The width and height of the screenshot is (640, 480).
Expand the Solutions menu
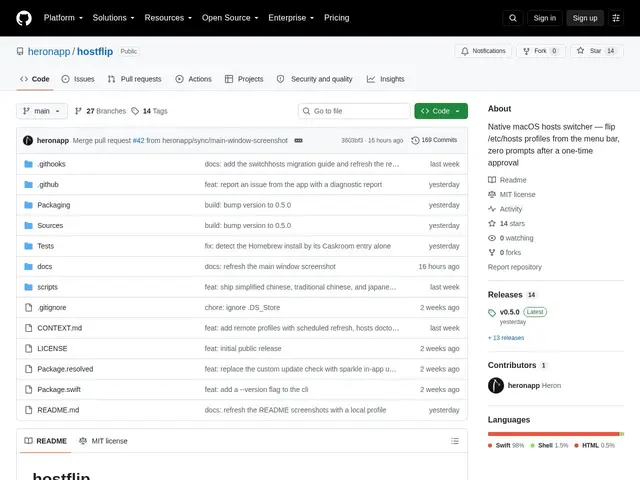tap(113, 18)
